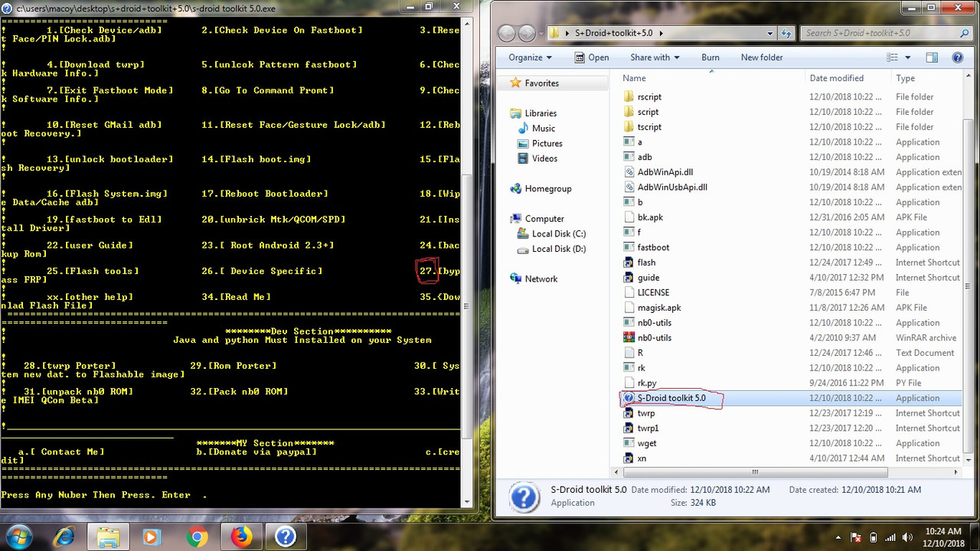The height and width of the screenshot is (551, 980).
Task: Launch Google Chrome from the taskbar
Action: pos(197,537)
